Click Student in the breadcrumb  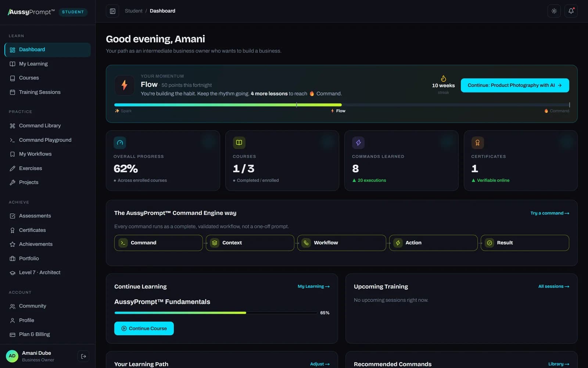click(x=133, y=11)
